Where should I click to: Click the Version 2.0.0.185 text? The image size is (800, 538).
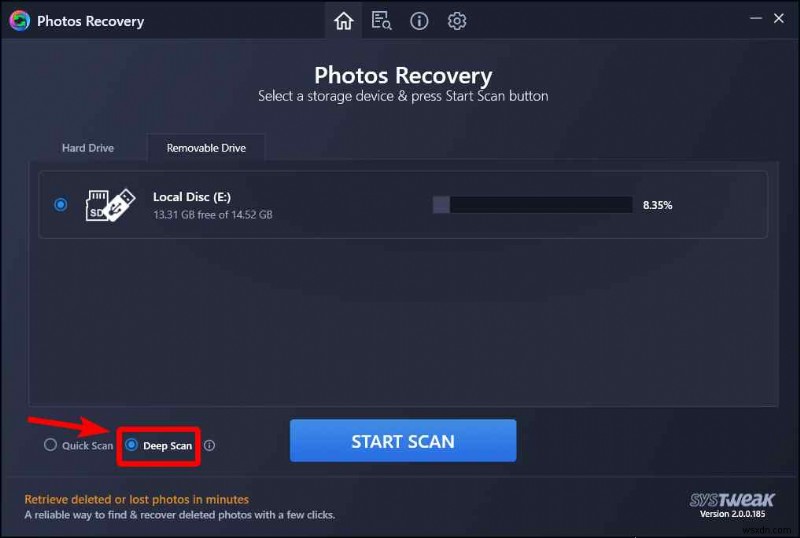pos(732,514)
